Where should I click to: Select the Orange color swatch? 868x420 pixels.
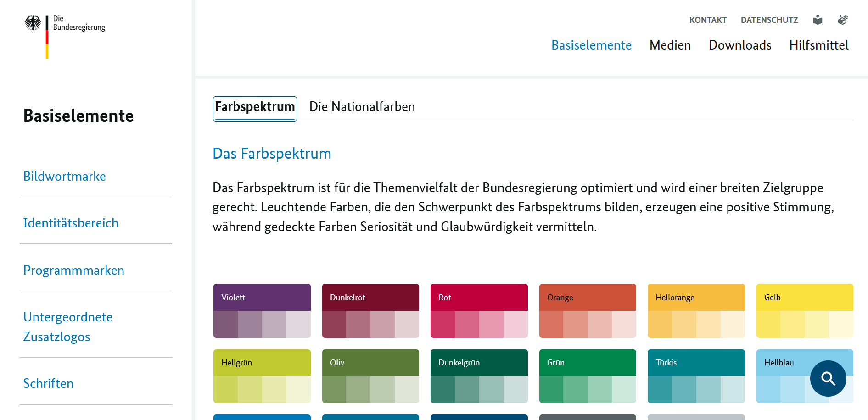(x=588, y=311)
